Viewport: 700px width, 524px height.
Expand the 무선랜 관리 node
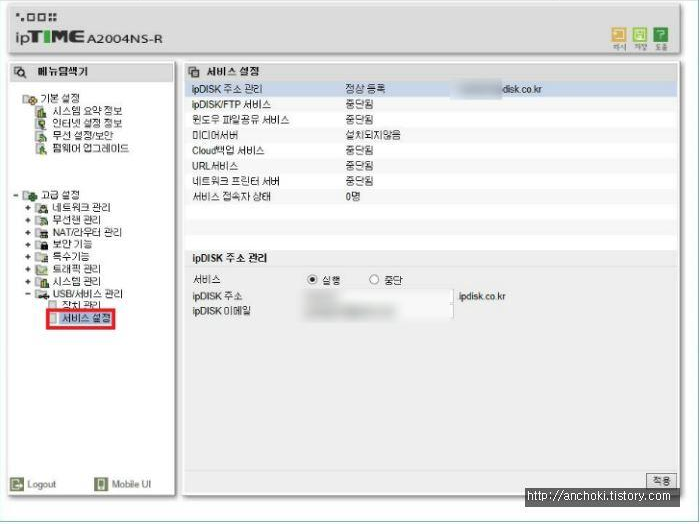click(x=28, y=220)
